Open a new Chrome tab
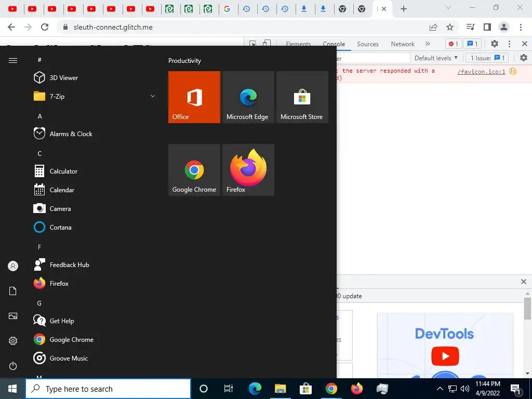This screenshot has width=532, height=399. point(403,9)
